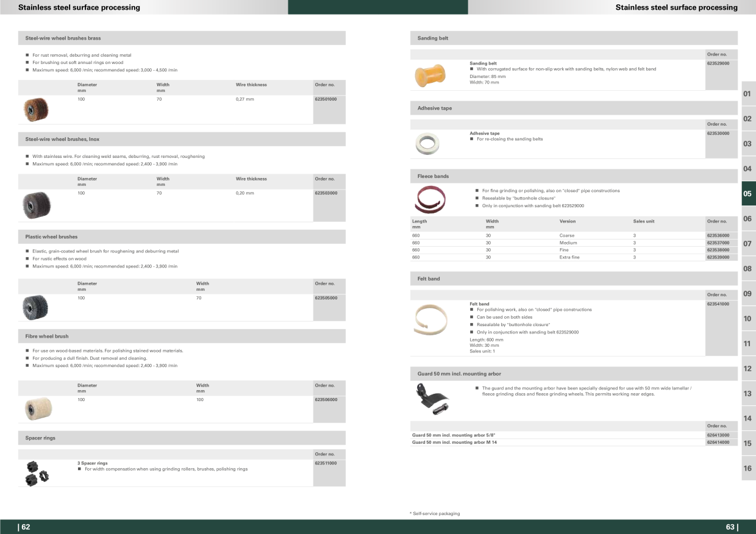Select order number 623505000
Image resolution: width=756 pixels, height=534 pixels.
(326, 297)
